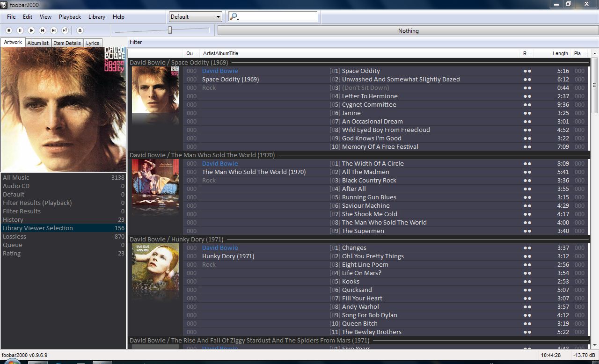The width and height of the screenshot is (599, 364).
Task: Click the Space Oddity album thumbnail
Action: tap(155, 90)
